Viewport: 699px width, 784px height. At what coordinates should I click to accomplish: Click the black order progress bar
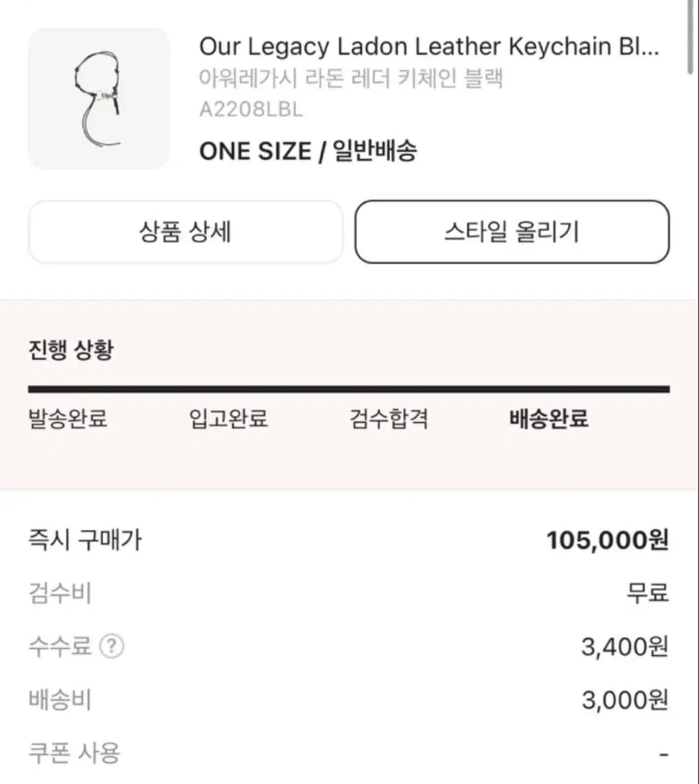click(x=349, y=390)
